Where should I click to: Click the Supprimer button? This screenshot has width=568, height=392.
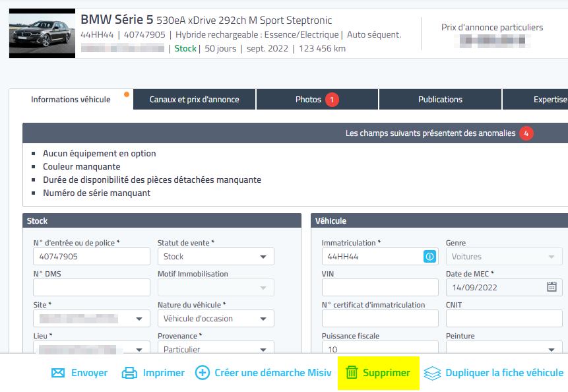(x=379, y=373)
